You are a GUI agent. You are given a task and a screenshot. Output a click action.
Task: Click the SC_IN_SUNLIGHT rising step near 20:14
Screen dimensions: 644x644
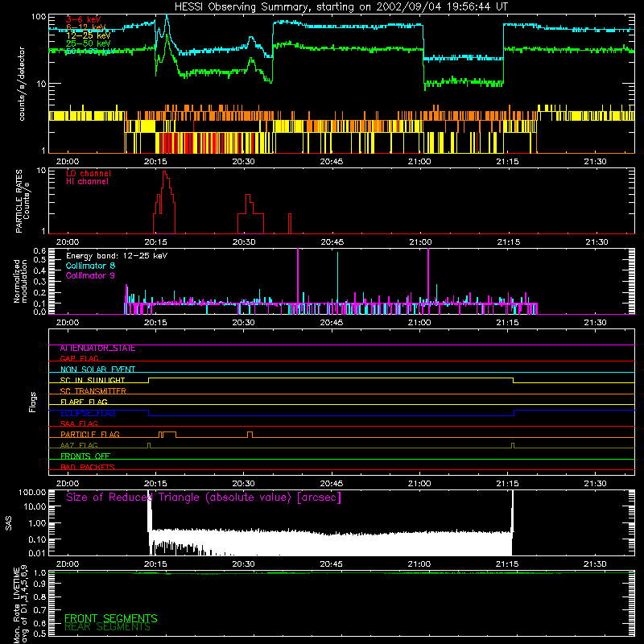149,380
